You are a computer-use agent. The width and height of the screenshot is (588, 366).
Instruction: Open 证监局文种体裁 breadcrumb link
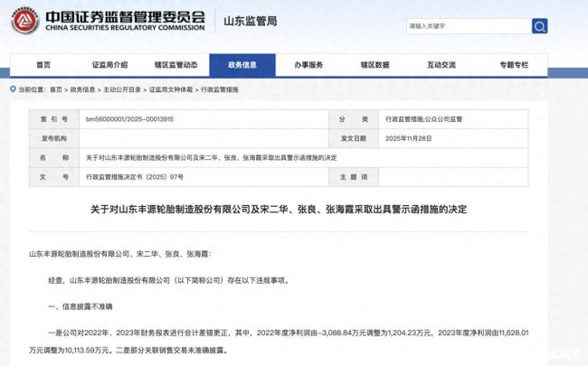171,89
